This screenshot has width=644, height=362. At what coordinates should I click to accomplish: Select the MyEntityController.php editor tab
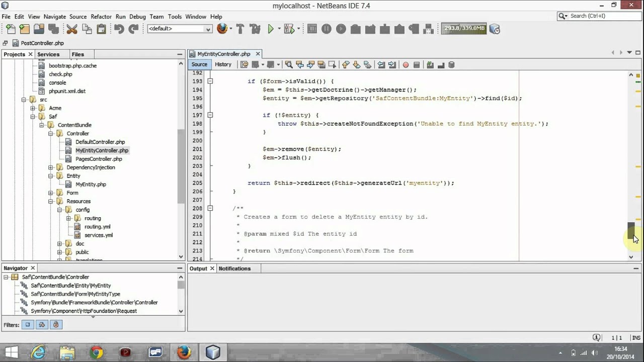[224, 54]
